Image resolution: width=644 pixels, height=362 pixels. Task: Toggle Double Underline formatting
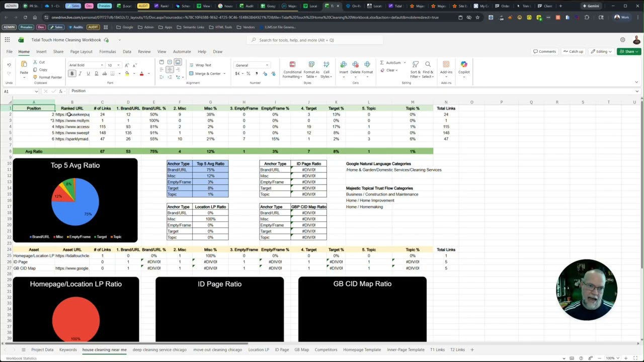pos(96,73)
